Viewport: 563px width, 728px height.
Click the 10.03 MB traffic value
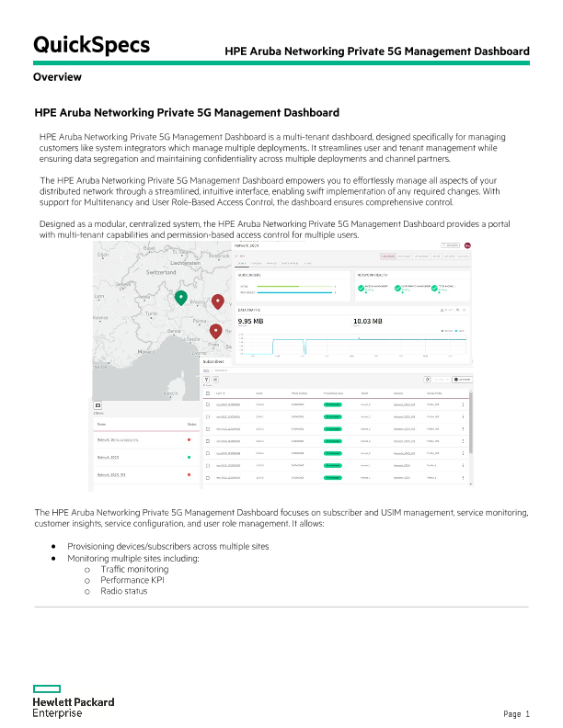[367, 321]
